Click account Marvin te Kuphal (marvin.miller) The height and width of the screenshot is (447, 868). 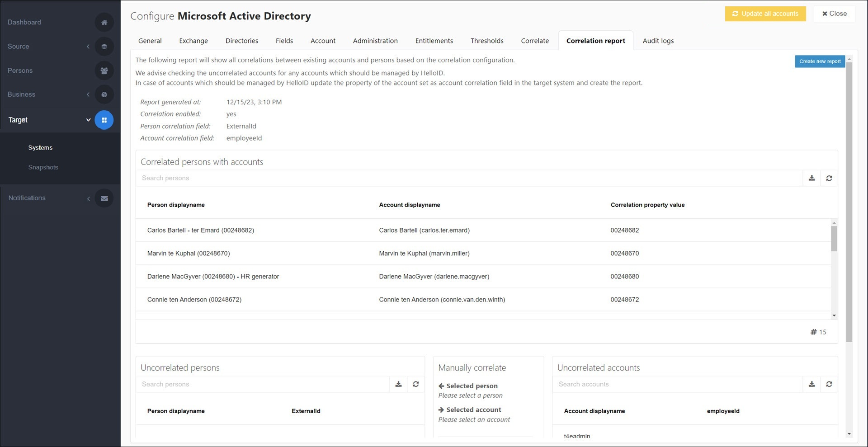pos(424,253)
